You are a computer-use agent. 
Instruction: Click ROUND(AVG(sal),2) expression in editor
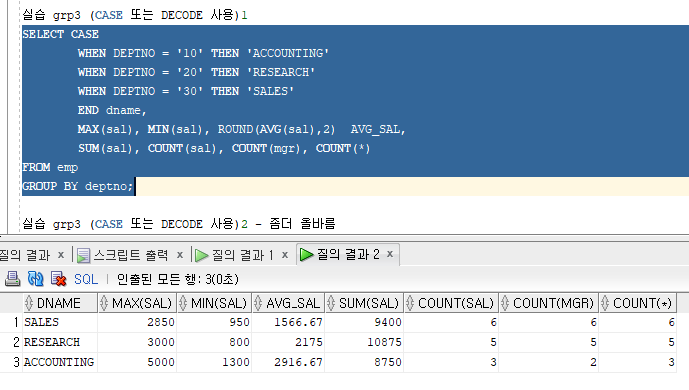tap(276, 129)
